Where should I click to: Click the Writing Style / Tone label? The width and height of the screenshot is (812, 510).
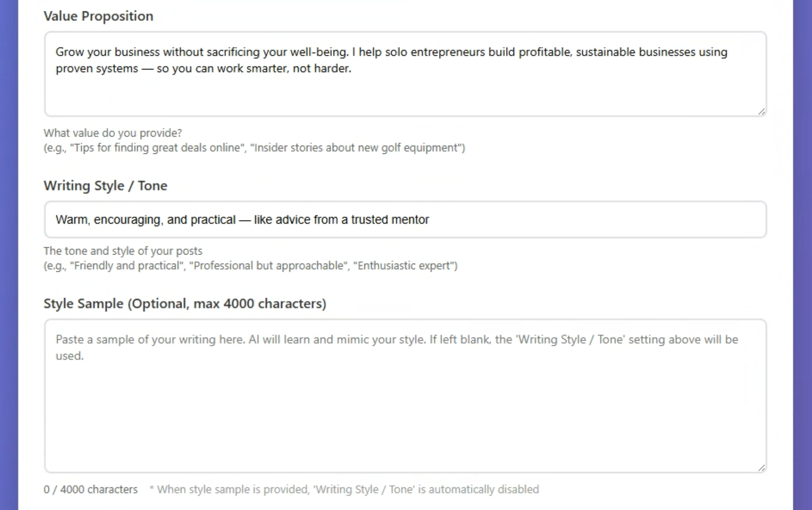click(105, 185)
